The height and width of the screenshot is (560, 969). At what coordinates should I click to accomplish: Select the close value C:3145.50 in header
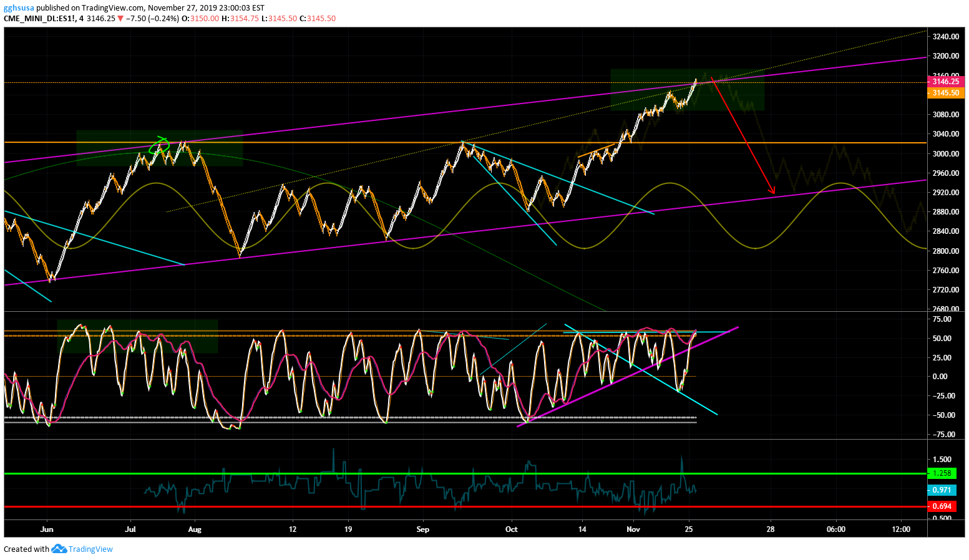(318, 18)
